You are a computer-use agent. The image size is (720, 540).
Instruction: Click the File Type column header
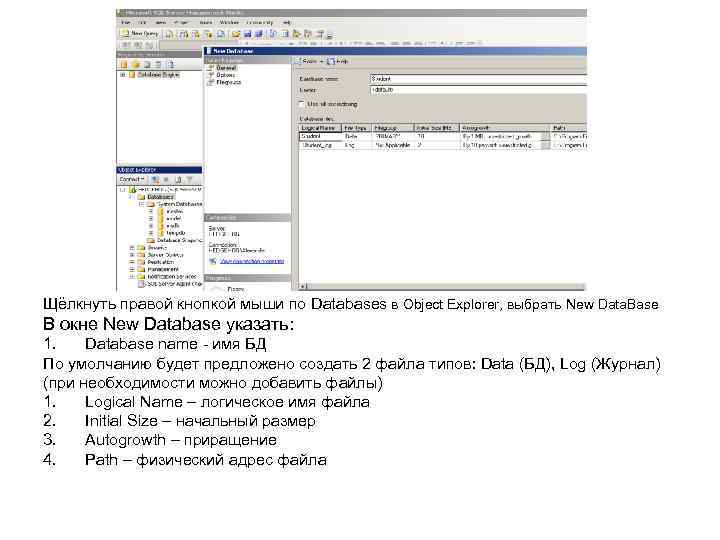click(356, 128)
